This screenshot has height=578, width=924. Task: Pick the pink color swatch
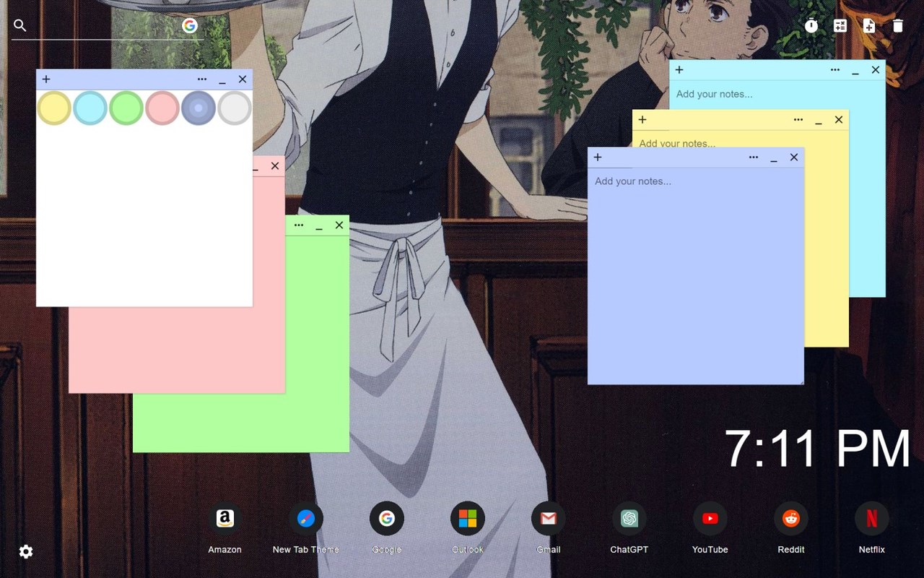162,108
